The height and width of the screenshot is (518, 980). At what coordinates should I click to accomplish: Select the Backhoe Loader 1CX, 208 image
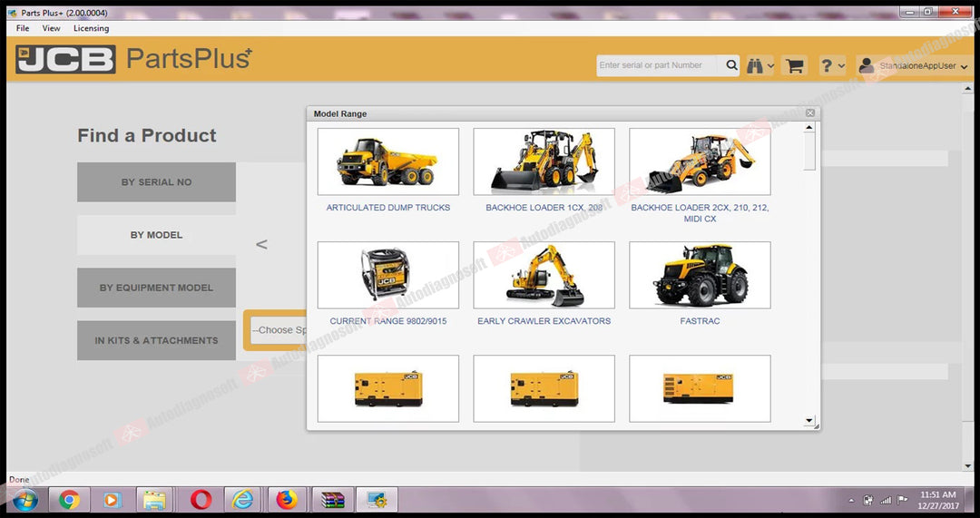point(544,161)
